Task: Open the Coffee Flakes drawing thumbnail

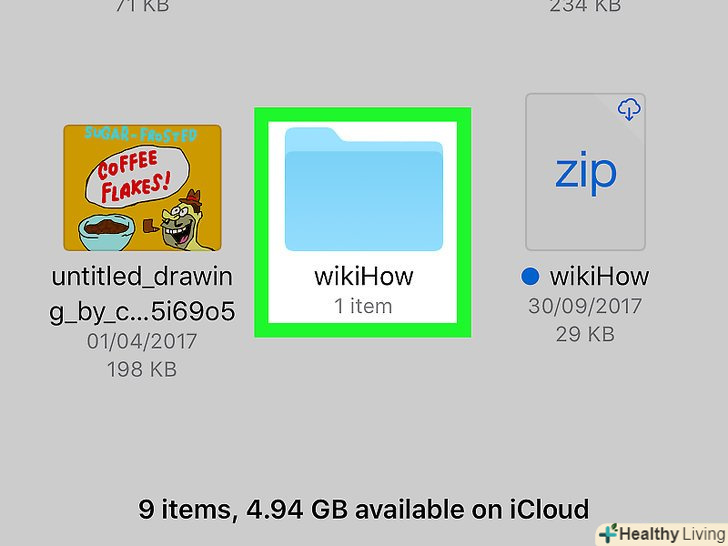Action: pos(142,188)
